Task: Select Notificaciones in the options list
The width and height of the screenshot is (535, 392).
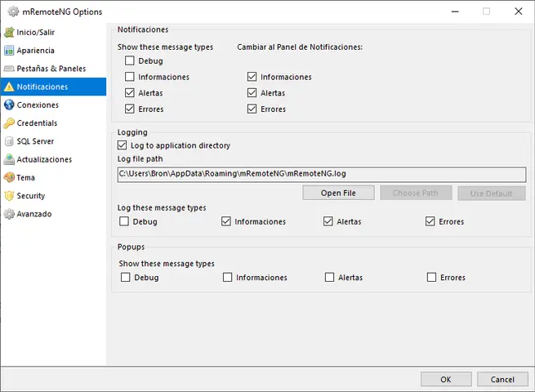Action: point(42,87)
